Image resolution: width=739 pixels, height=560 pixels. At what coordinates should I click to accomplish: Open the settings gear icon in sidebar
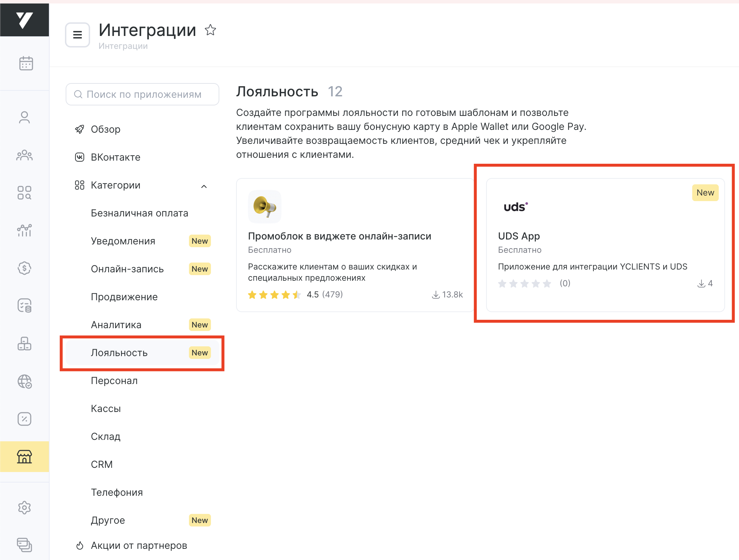click(24, 507)
